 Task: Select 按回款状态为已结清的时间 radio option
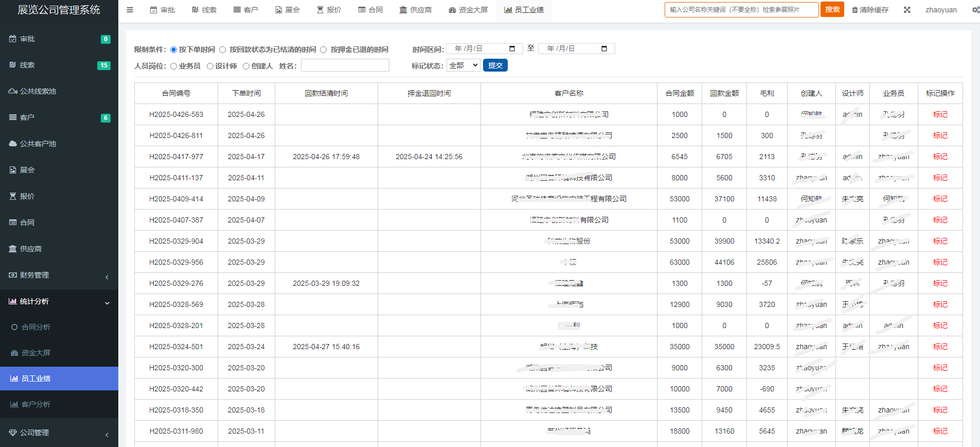coord(223,50)
